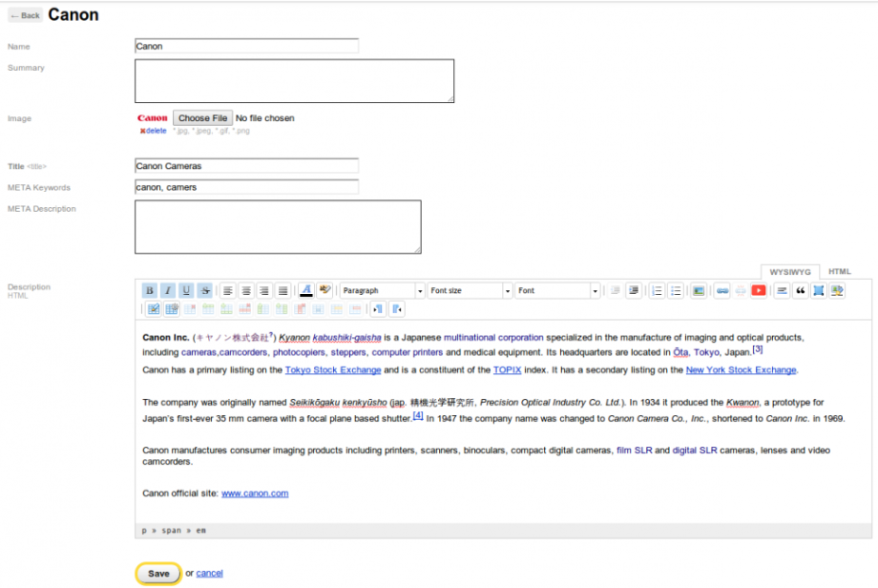Expand the Font family dropdown
The image size is (878, 588).
(x=557, y=290)
